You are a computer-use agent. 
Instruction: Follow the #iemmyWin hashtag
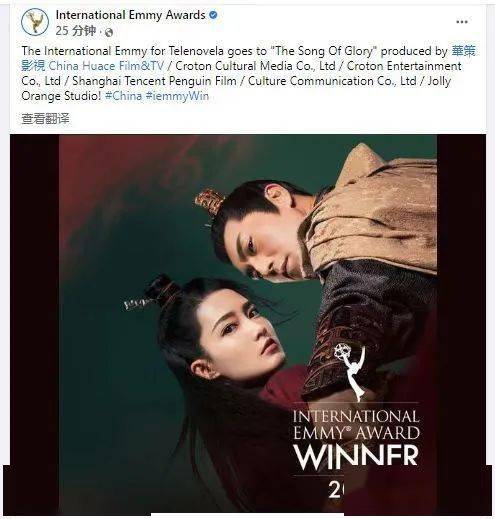point(177,96)
